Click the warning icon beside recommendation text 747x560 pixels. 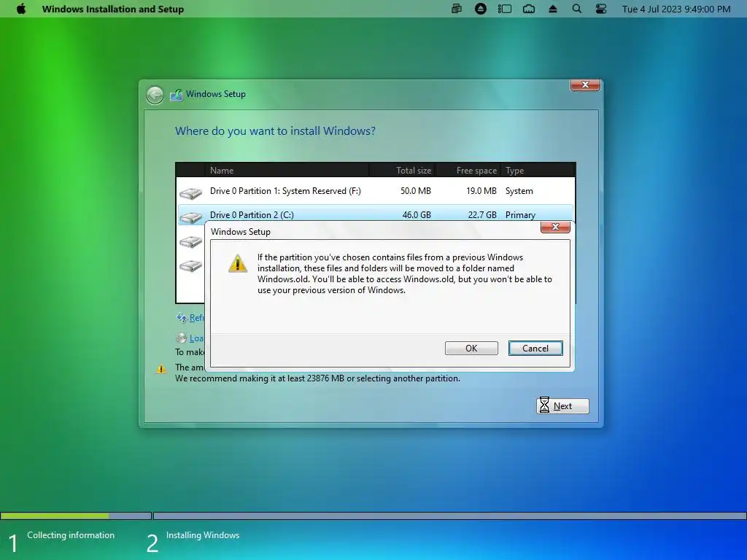point(161,368)
